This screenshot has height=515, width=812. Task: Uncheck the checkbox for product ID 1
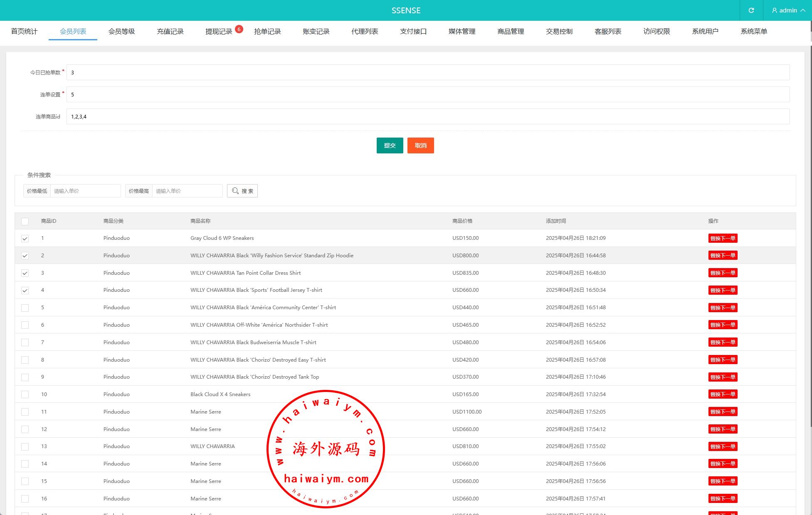click(x=25, y=239)
